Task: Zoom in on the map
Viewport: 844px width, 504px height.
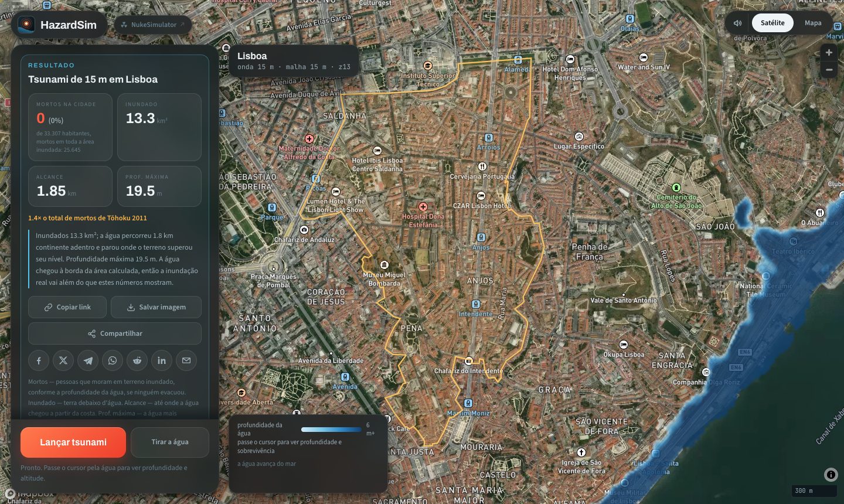Action: tap(829, 53)
